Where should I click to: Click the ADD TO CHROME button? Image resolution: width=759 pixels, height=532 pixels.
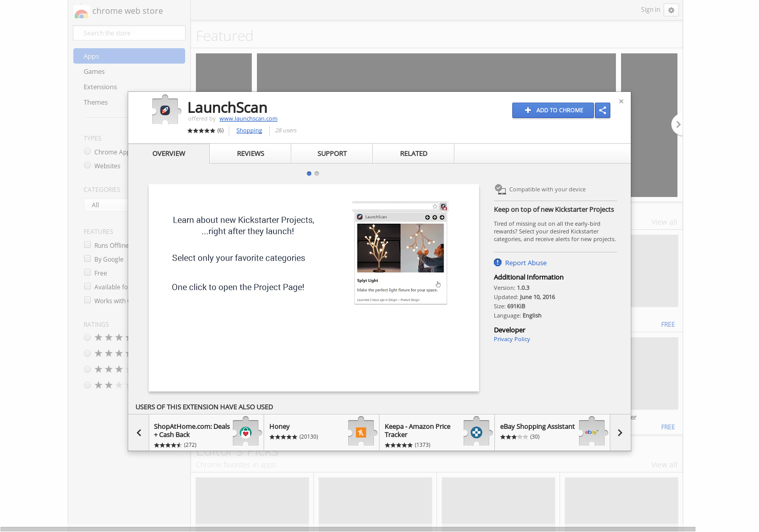(553, 110)
